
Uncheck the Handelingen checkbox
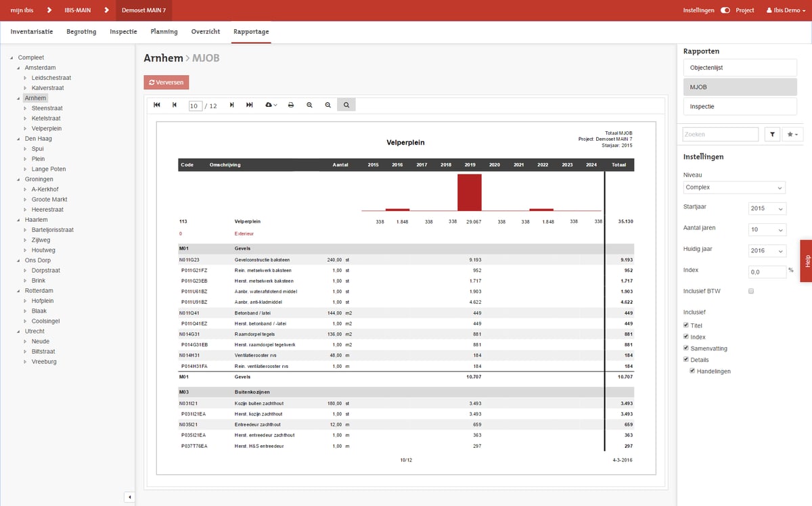coord(693,371)
